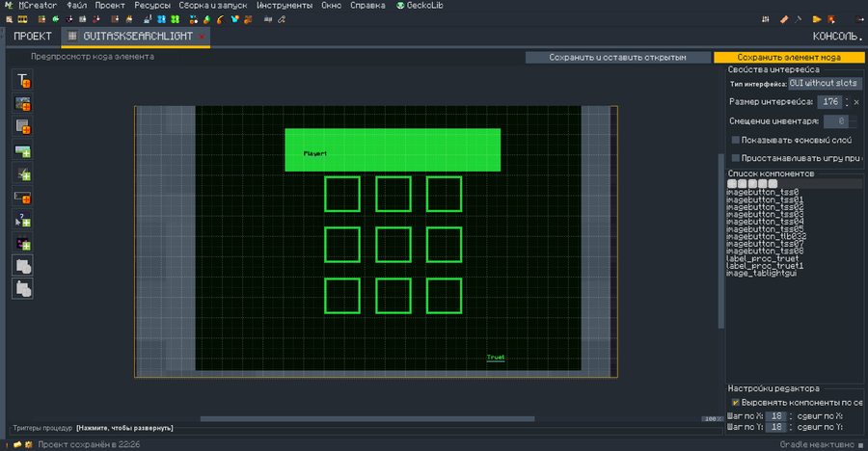
Task: Open the Справка menu
Action: click(x=367, y=6)
